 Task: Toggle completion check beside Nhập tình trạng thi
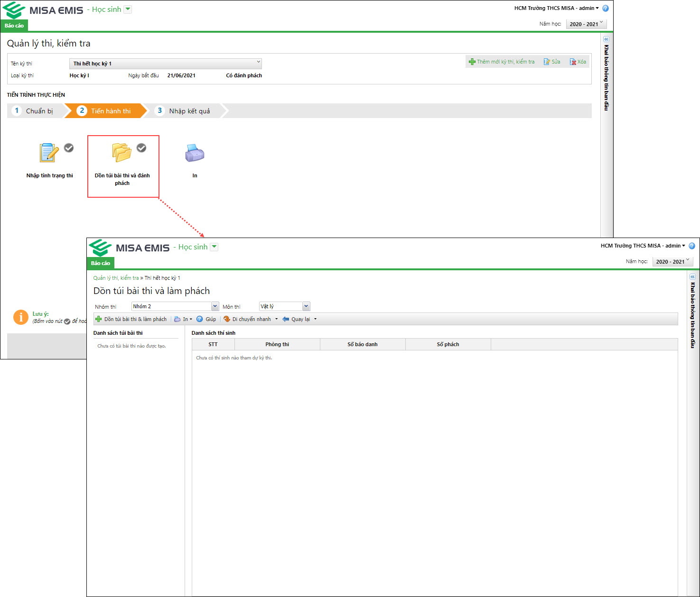pyautogui.click(x=69, y=148)
